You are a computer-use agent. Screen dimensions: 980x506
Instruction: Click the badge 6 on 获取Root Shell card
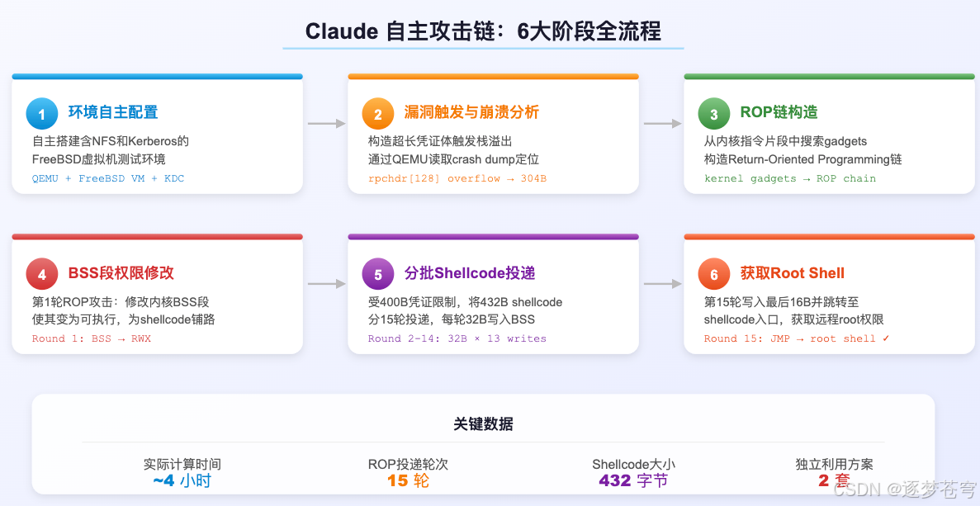[x=714, y=273]
